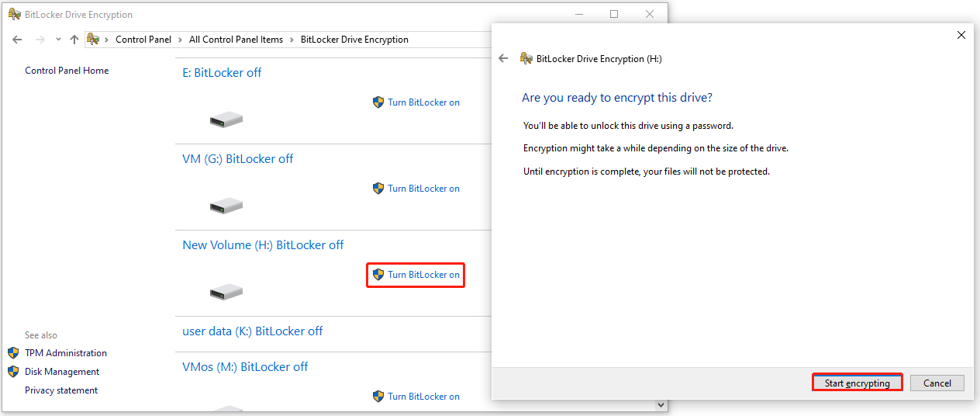The height and width of the screenshot is (416, 980).
Task: Maximize the Control Panel BitLocker window
Action: pyautogui.click(x=614, y=14)
